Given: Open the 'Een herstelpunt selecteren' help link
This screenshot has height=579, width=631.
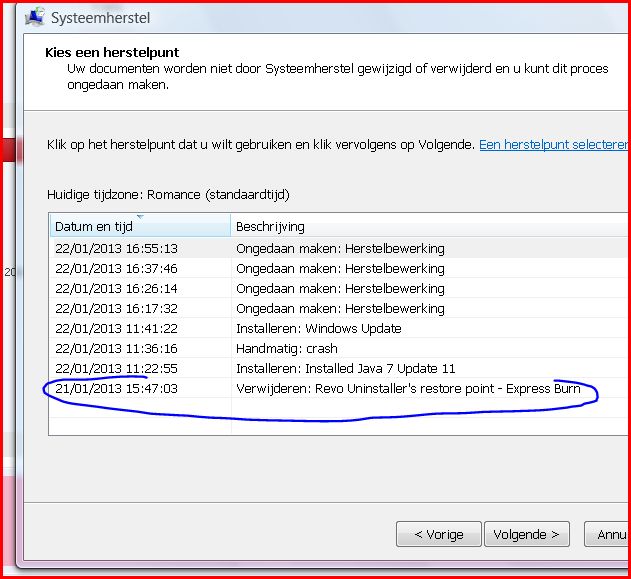Looking at the screenshot, I should tap(555, 144).
